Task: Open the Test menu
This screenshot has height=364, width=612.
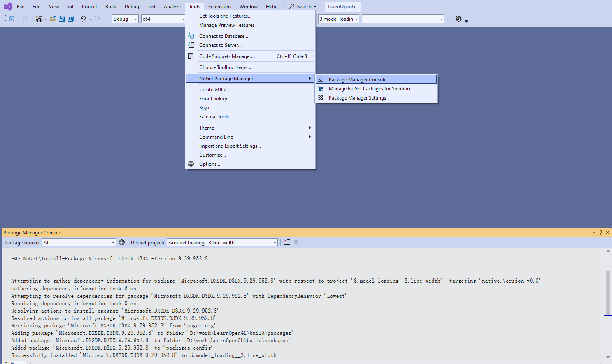Action: pyautogui.click(x=151, y=6)
